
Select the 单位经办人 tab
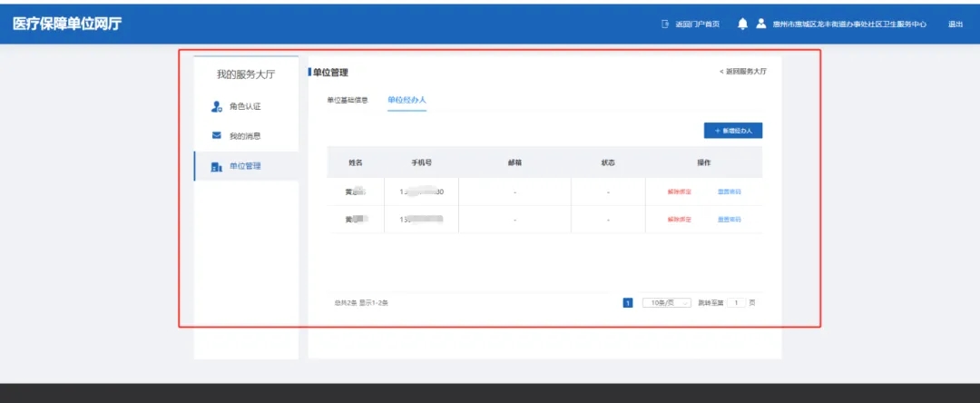point(407,99)
